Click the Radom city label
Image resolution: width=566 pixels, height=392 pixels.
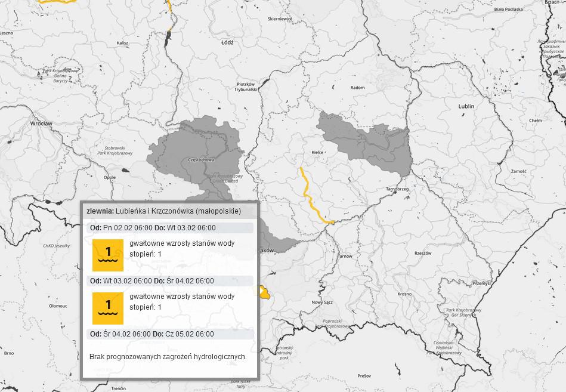coord(357,88)
